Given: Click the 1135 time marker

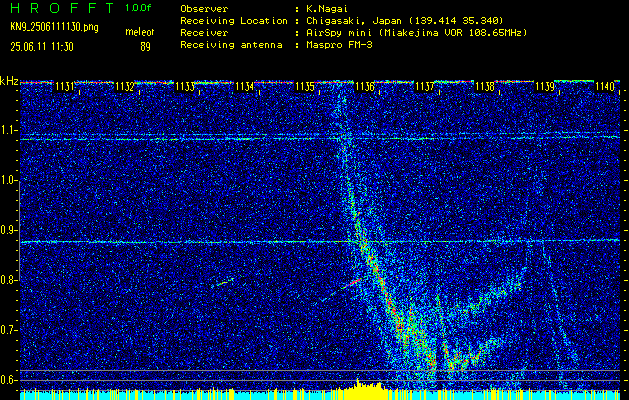Looking at the screenshot, I should [304, 87].
